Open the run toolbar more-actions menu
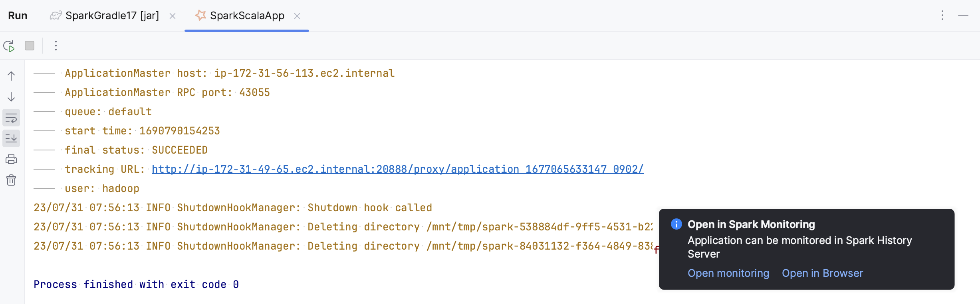This screenshot has height=304, width=980. click(x=56, y=46)
